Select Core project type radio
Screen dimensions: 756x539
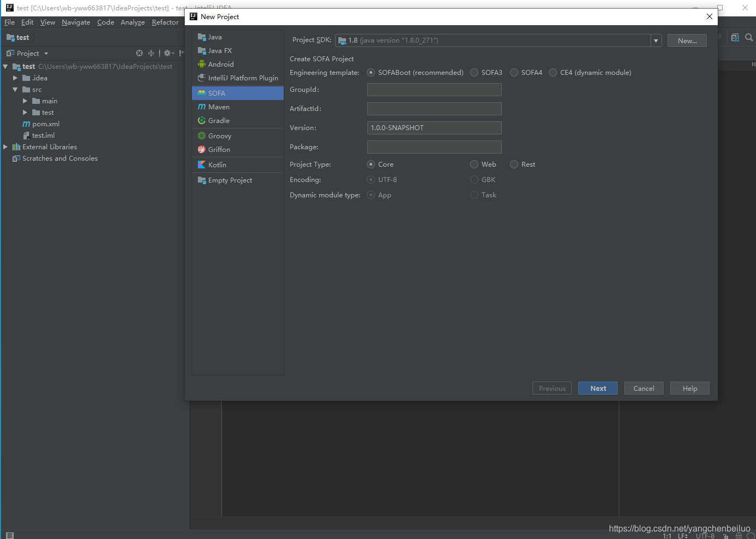[x=371, y=165]
